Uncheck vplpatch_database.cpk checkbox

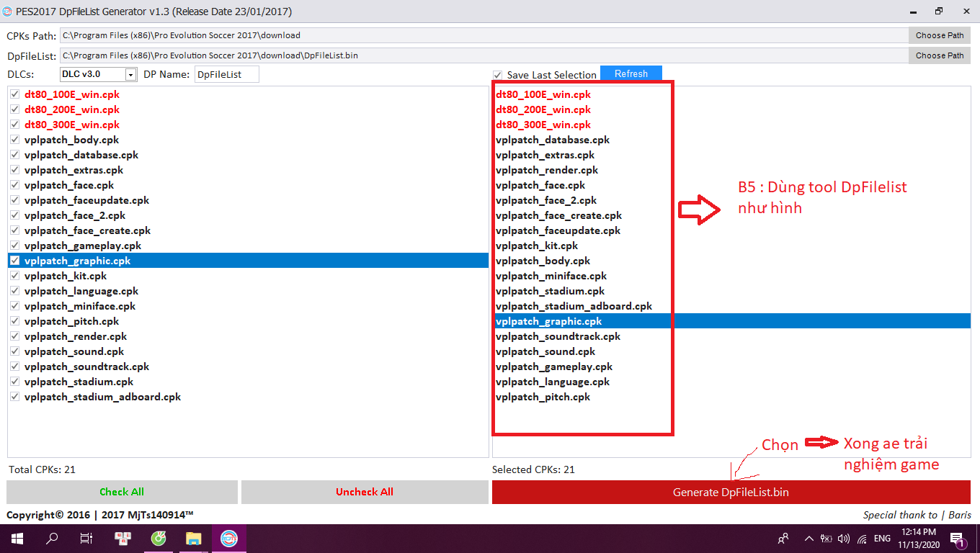(x=14, y=155)
